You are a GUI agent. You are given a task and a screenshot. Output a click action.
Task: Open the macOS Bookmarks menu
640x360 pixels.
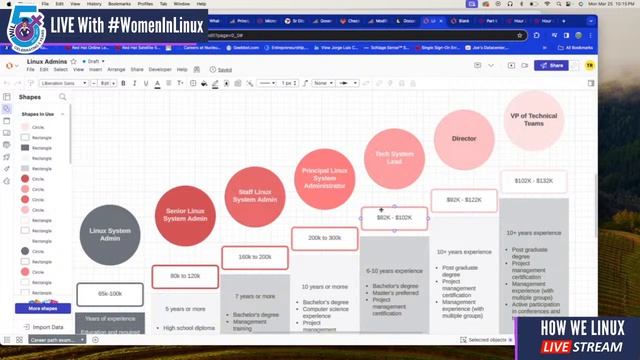click(120, 4)
